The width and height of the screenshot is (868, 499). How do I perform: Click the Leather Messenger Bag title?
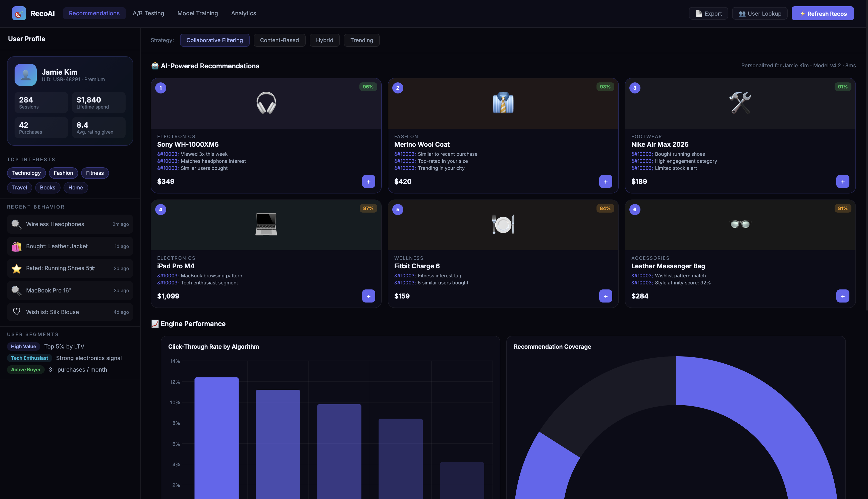point(668,266)
